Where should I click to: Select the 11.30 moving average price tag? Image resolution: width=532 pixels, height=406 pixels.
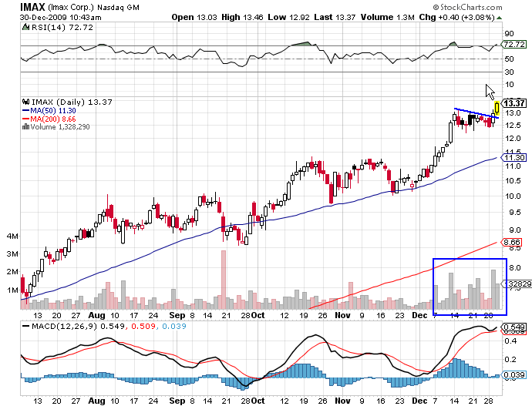click(x=513, y=158)
